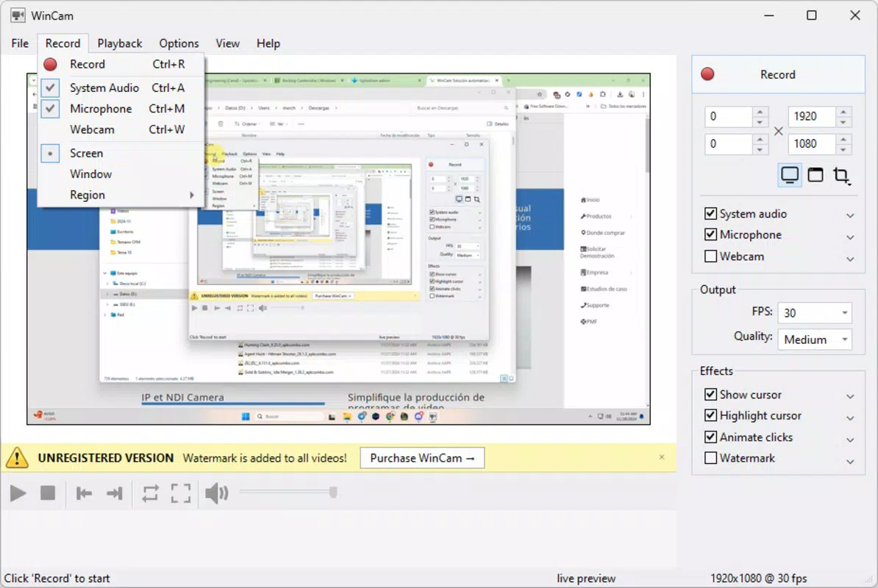This screenshot has width=878, height=588.
Task: Toggle Microphone in Record menu
Action: 121,109
